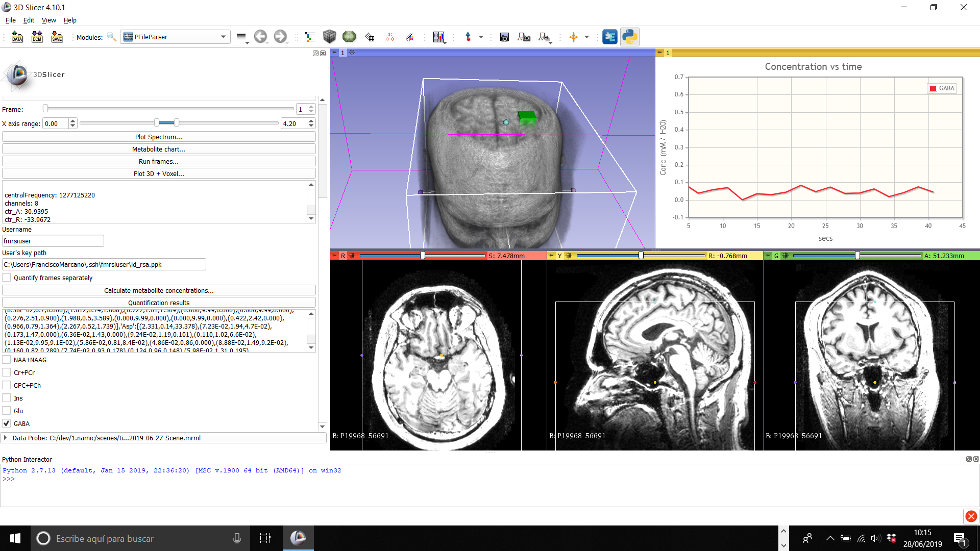This screenshot has height=551, width=980.
Task: Click the module search magnifier icon
Action: [x=111, y=37]
